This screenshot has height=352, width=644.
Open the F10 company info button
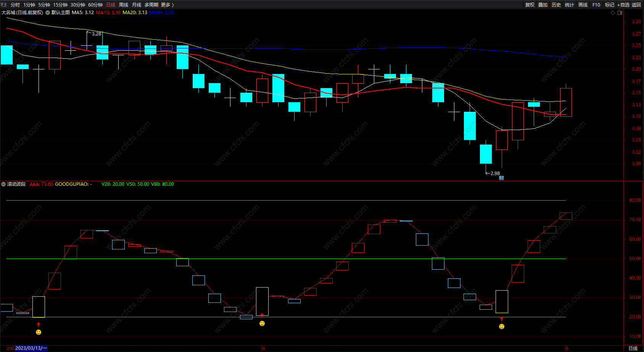(596, 5)
